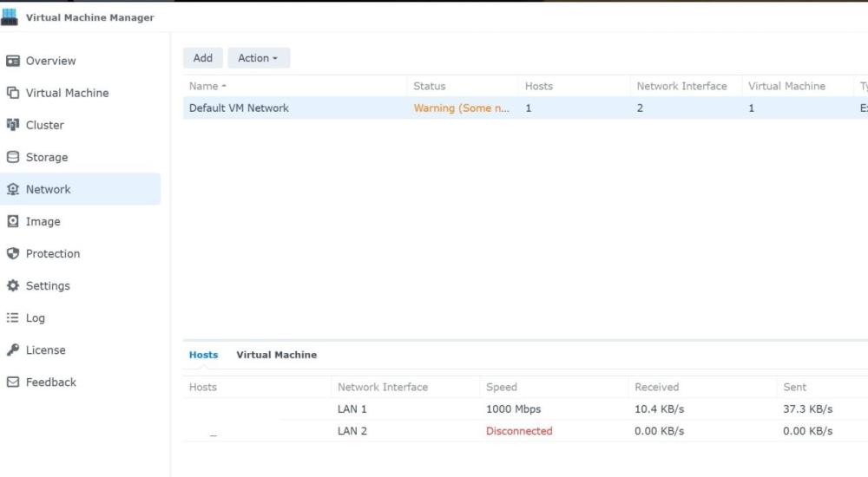Open Virtual Machine section via its icon
This screenshot has height=477, width=868.
[13, 93]
